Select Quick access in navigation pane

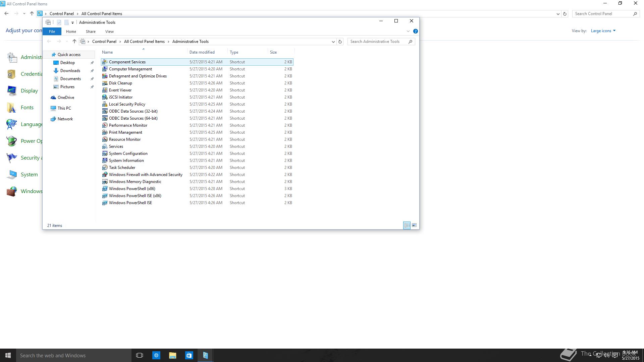69,55
